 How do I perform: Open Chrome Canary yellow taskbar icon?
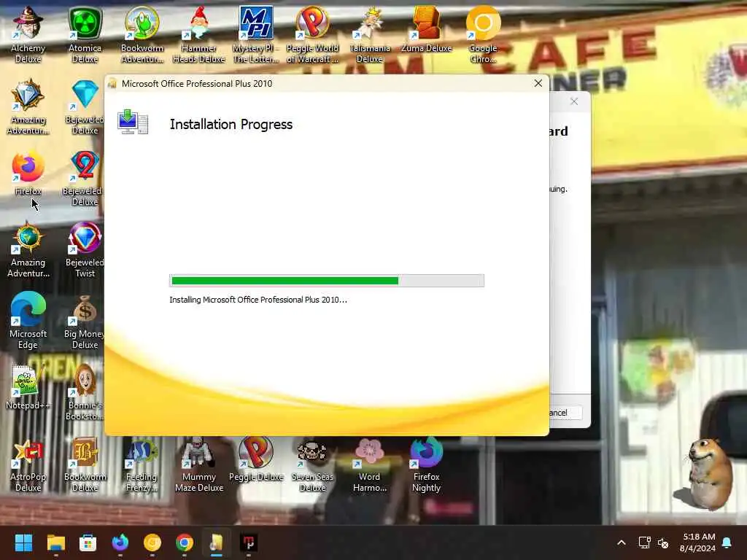click(152, 542)
